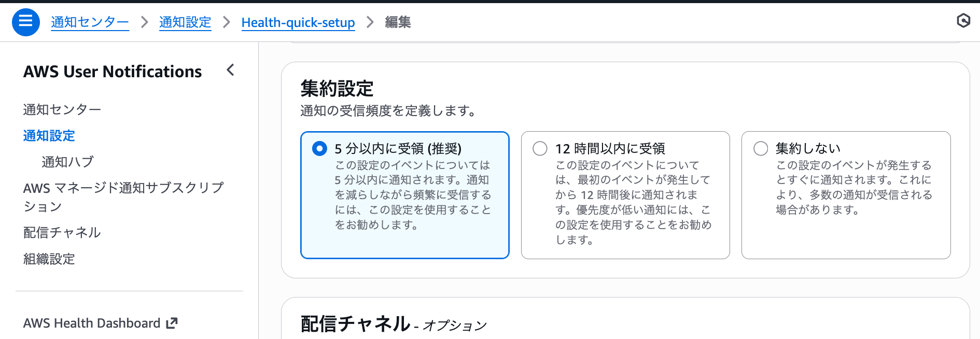Open AWS Health Dashboard
Screen dimensions: 980x339
tap(93, 322)
